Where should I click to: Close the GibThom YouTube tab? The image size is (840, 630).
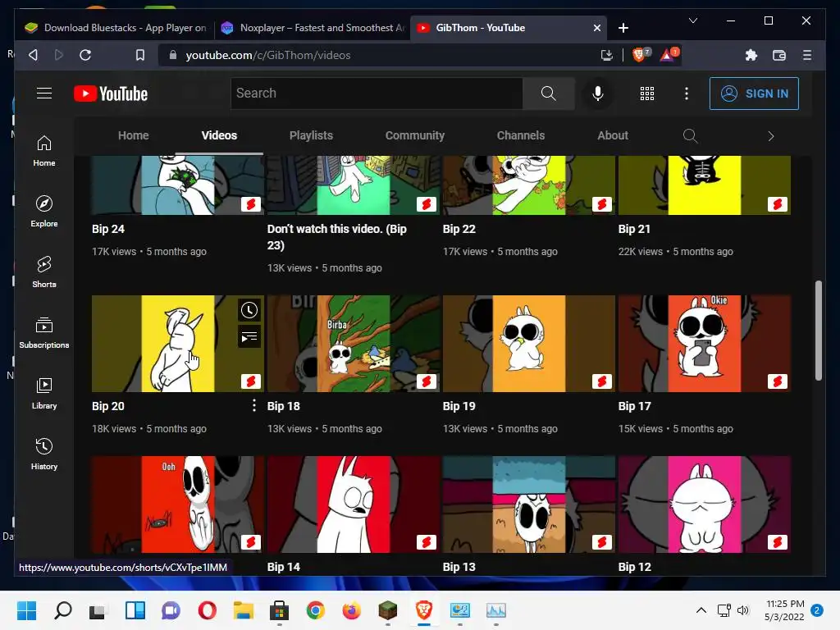597,28
